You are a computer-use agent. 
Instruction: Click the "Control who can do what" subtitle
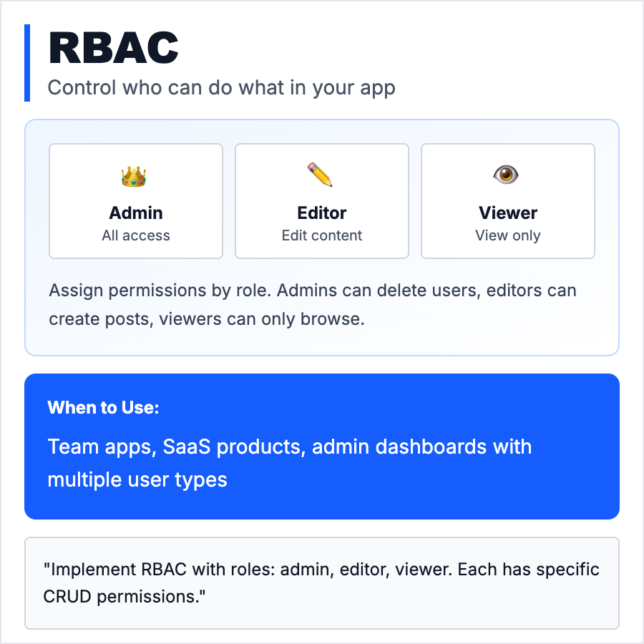click(x=221, y=88)
